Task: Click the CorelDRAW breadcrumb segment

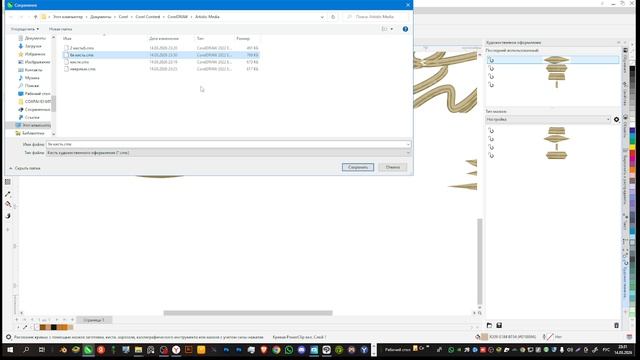Action: pos(178,17)
